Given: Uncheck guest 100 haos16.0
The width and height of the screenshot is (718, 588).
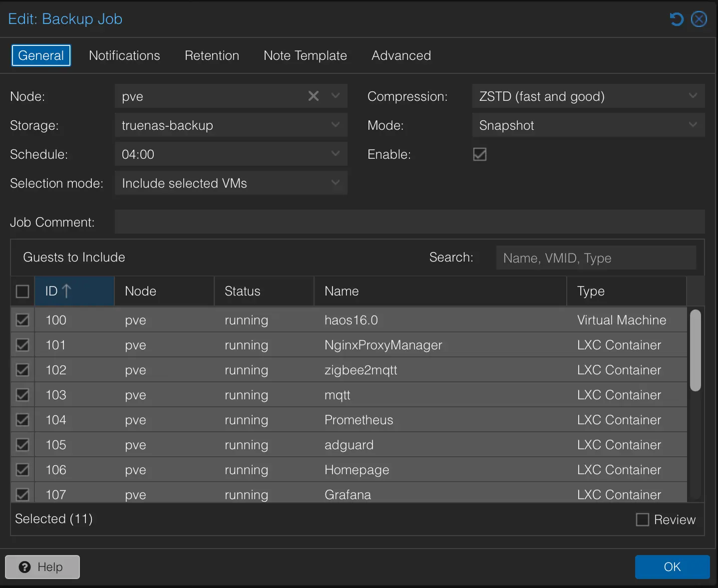Looking at the screenshot, I should click(22, 320).
